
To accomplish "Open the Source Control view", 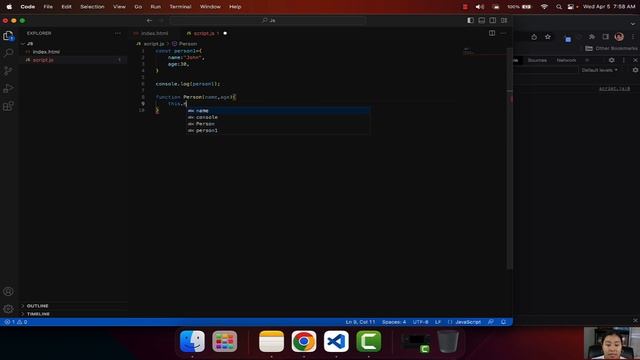I will [8, 71].
